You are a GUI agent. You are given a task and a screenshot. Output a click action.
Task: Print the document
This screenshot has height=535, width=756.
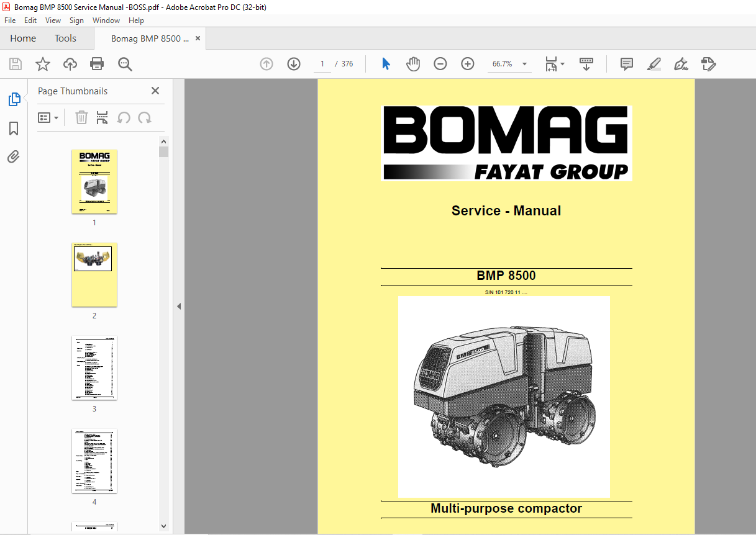(x=97, y=64)
